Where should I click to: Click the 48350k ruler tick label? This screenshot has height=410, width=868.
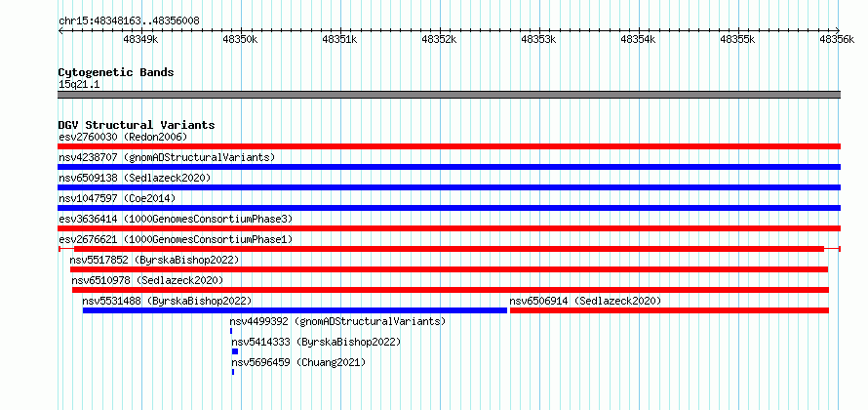tap(240, 39)
